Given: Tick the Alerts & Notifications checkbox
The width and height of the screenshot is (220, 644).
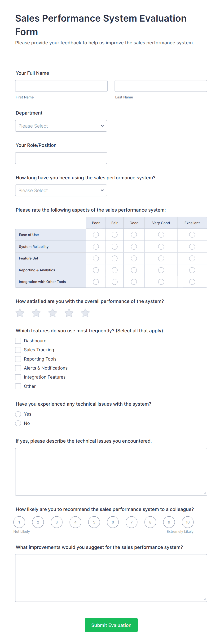Looking at the screenshot, I should point(18,368).
